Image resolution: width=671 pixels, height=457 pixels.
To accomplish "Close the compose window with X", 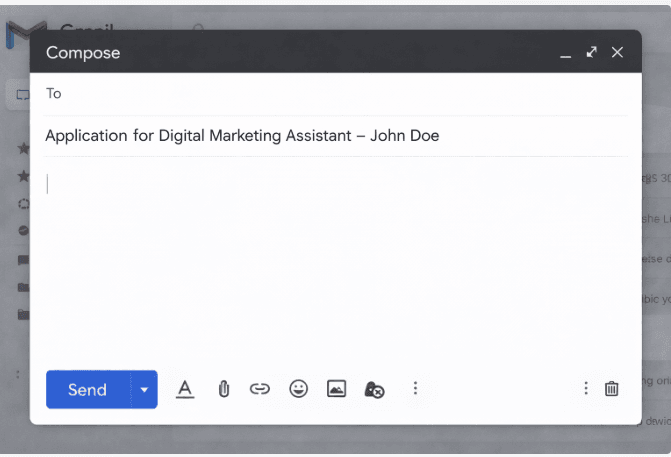I will pos(617,52).
